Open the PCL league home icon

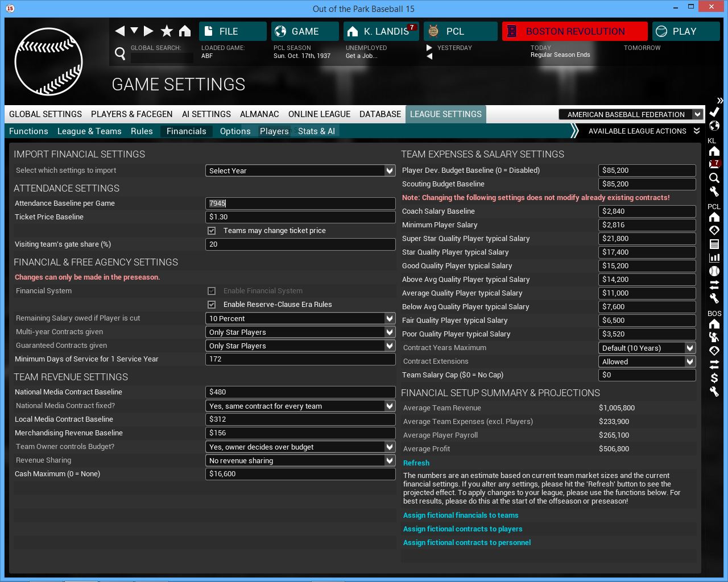click(x=714, y=217)
